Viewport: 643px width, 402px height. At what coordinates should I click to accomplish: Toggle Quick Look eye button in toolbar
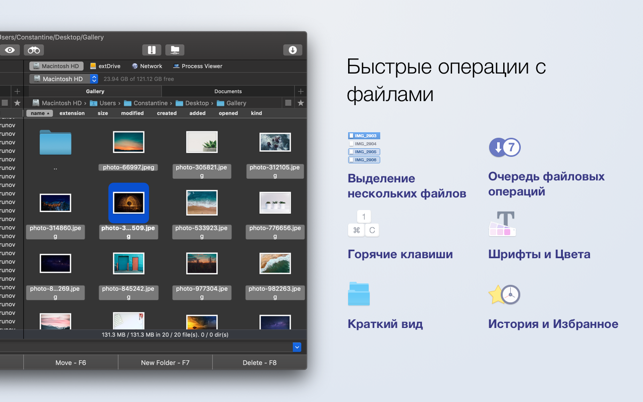9,50
